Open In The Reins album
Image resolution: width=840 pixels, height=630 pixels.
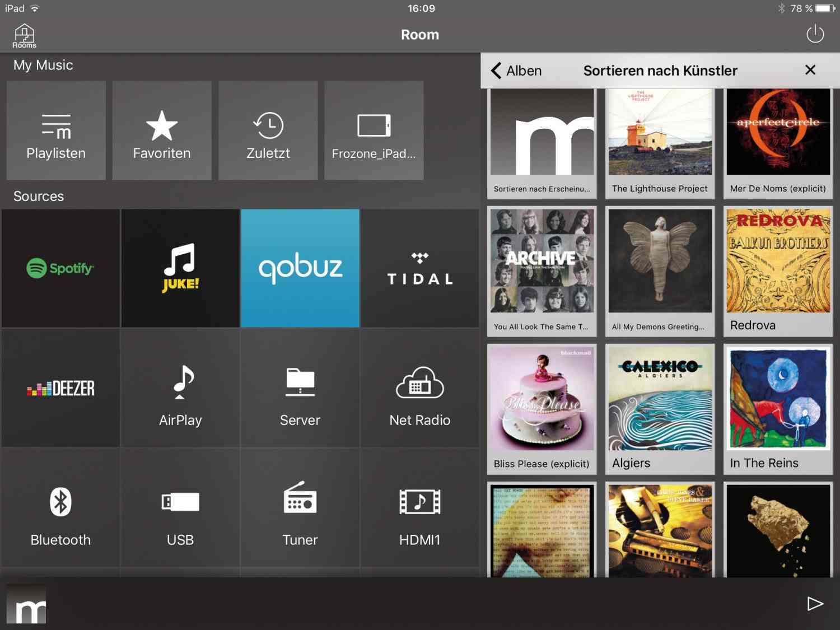[778, 409]
